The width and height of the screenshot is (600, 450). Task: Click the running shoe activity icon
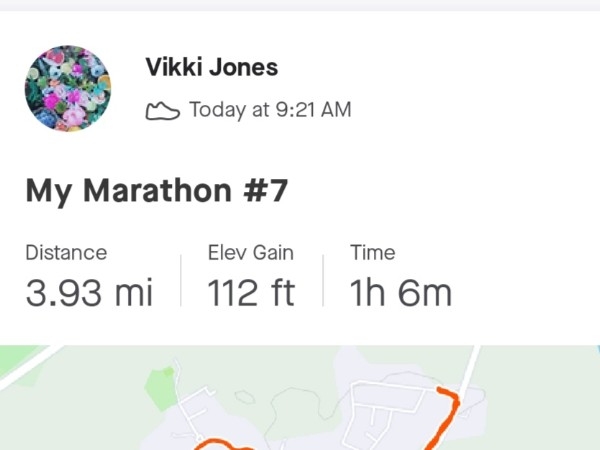click(163, 111)
